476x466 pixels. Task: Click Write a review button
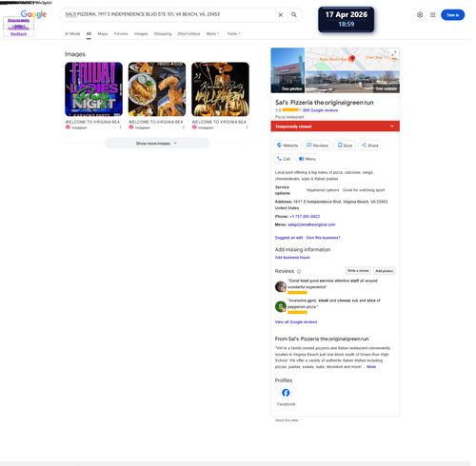(358, 271)
